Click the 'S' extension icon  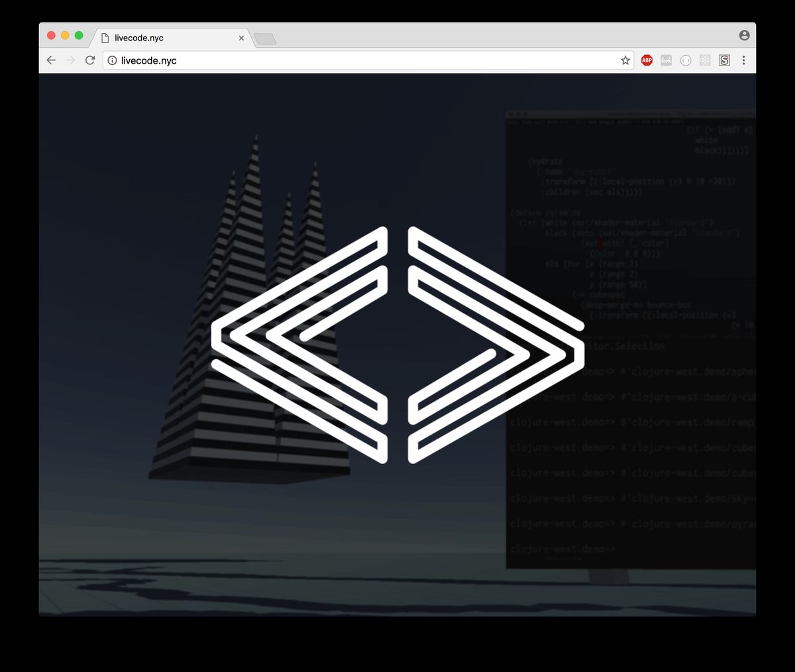pyautogui.click(x=724, y=60)
